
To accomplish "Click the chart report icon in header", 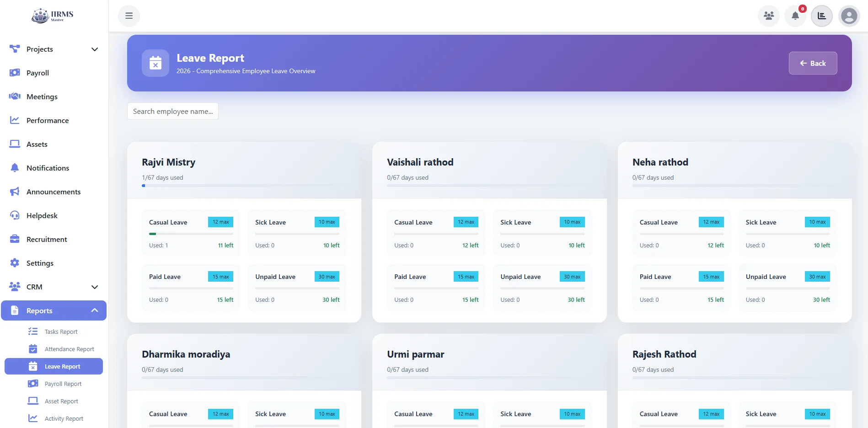I will [x=822, y=16].
